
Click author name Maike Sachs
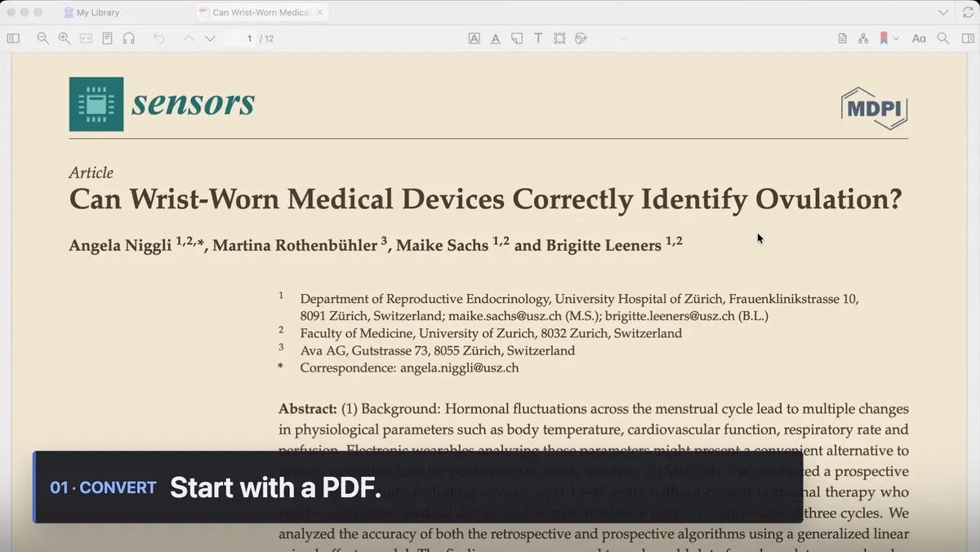(x=442, y=245)
